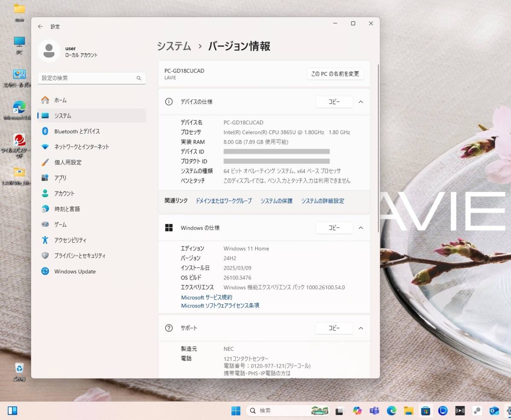Launch Copilot from the taskbar
This screenshot has width=511, height=420.
point(357,411)
